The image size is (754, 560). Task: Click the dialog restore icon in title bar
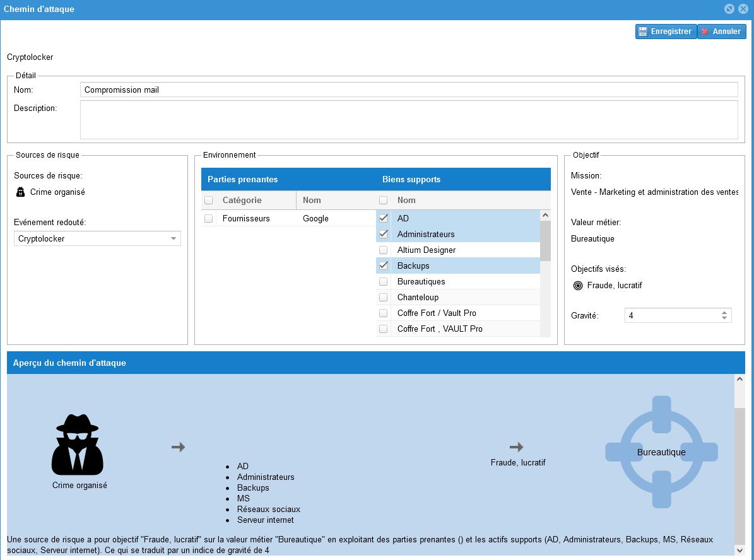click(729, 9)
